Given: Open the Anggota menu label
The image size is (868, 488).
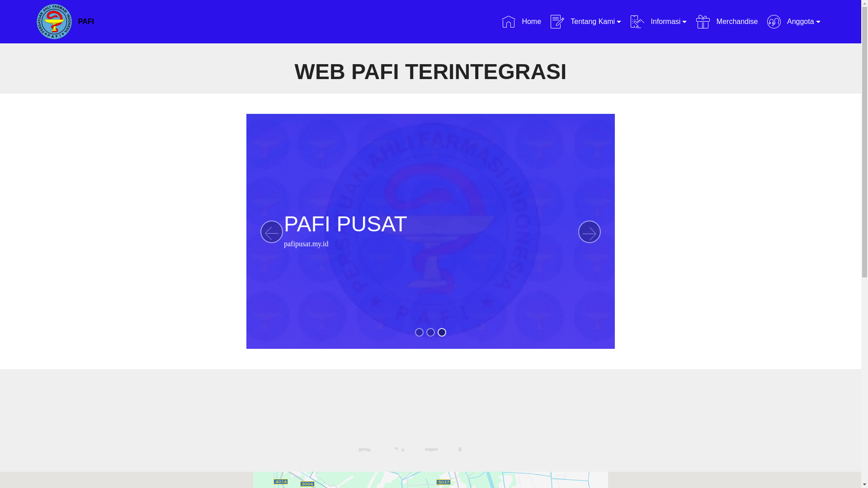Looking at the screenshot, I should click(x=800, y=22).
